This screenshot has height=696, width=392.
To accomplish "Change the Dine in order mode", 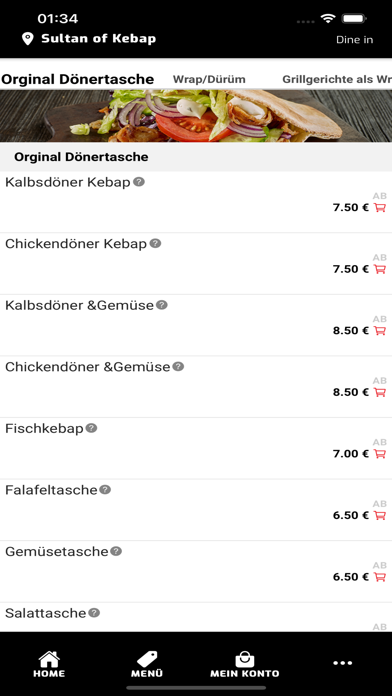I will (x=354, y=40).
